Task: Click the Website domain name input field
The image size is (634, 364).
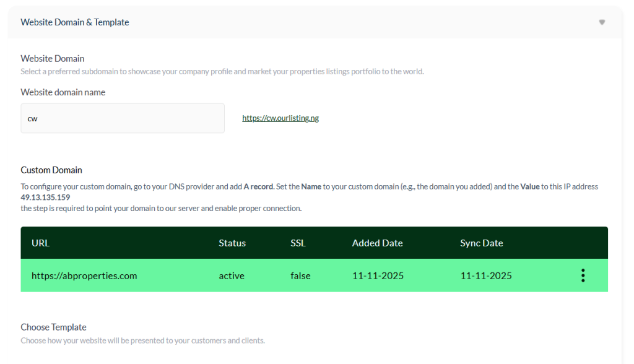Action: click(123, 118)
